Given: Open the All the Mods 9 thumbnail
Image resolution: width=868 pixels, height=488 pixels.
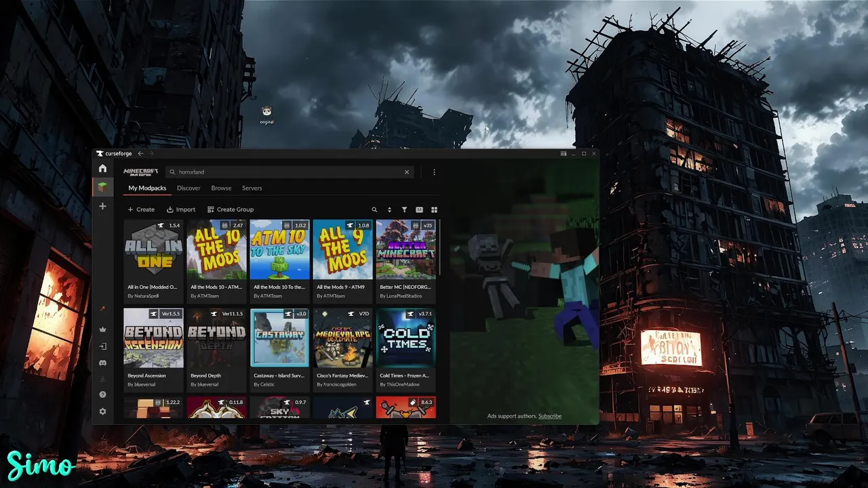Looking at the screenshot, I should tap(342, 249).
